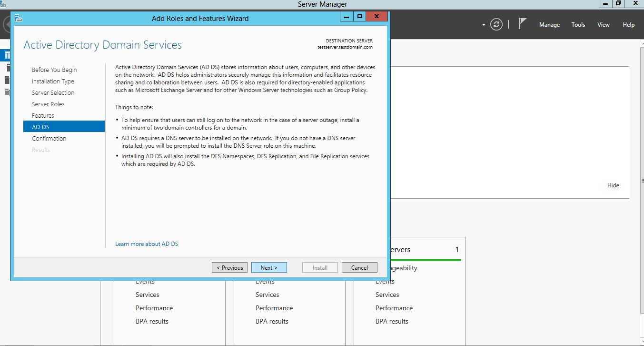
Task: Open the Tools menu
Action: point(578,25)
